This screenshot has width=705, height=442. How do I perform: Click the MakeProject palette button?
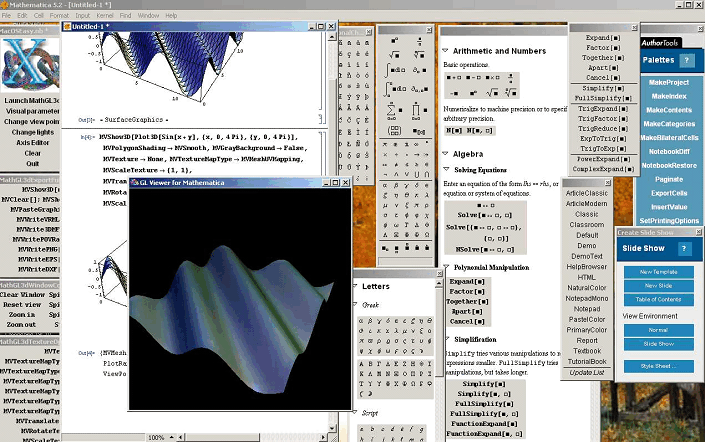(669, 82)
